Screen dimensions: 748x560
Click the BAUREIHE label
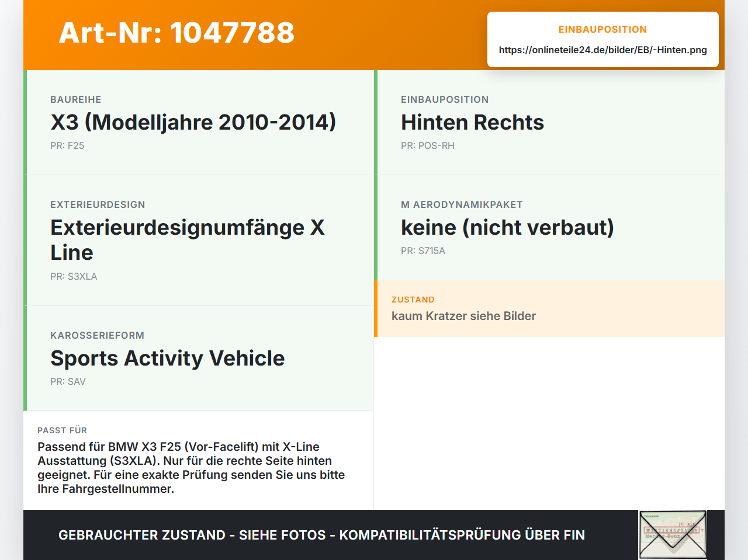(76, 99)
